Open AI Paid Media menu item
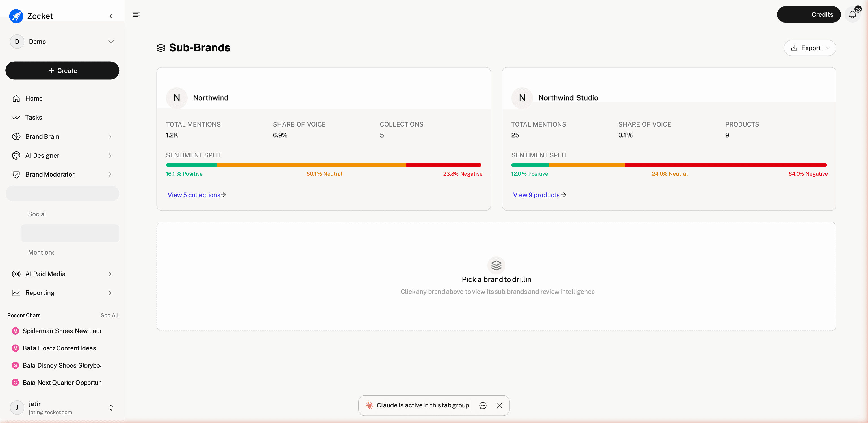Screen dimensions: 868x423 point(62,274)
